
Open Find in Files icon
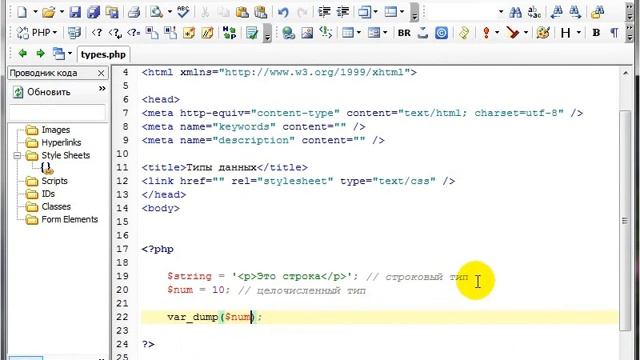click(x=597, y=12)
